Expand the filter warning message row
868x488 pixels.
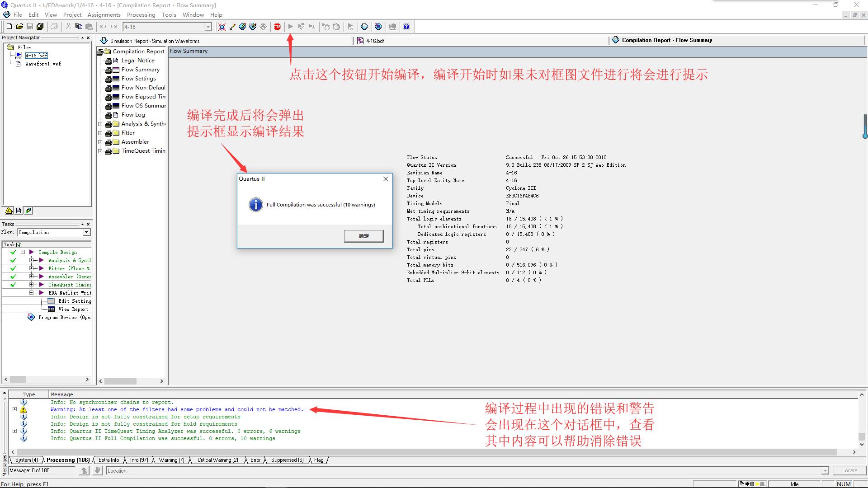click(14, 409)
